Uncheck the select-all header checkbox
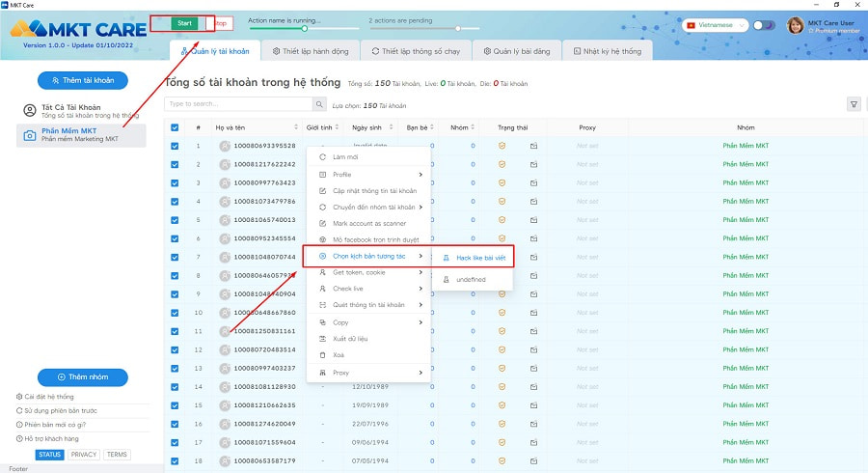 (x=175, y=127)
